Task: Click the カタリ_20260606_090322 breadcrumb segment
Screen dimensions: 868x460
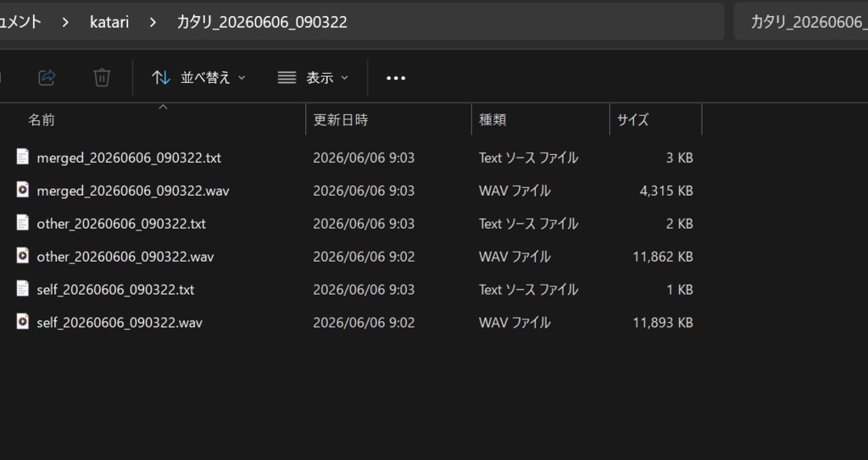Action: (262, 22)
